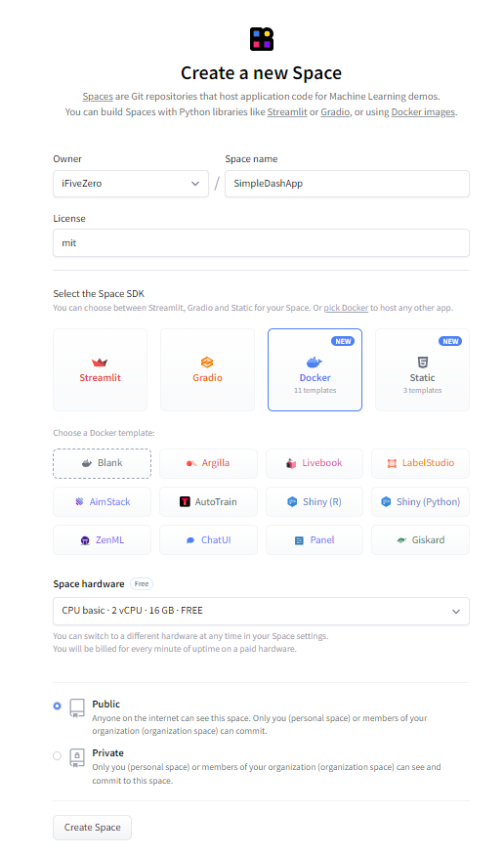Choose the Blank Docker template
The image size is (504, 855).
click(x=102, y=463)
